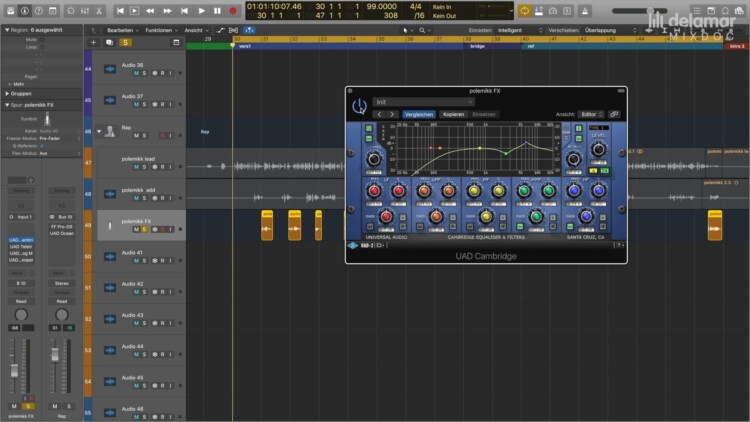Open the zoom tool dropdown
This screenshot has width=750, height=422.
pos(424,30)
